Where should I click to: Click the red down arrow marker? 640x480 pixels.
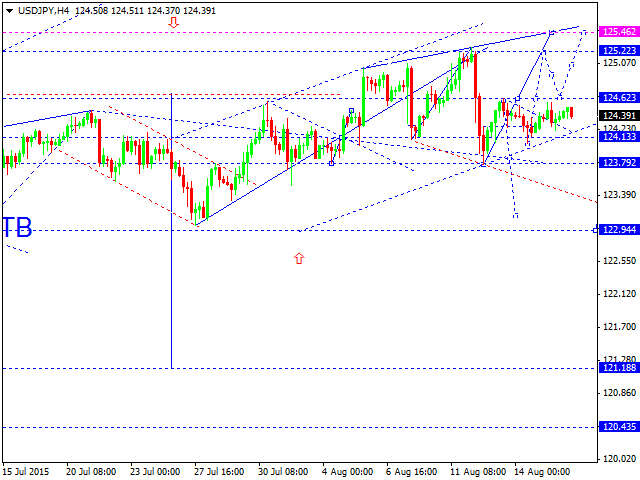(173, 21)
